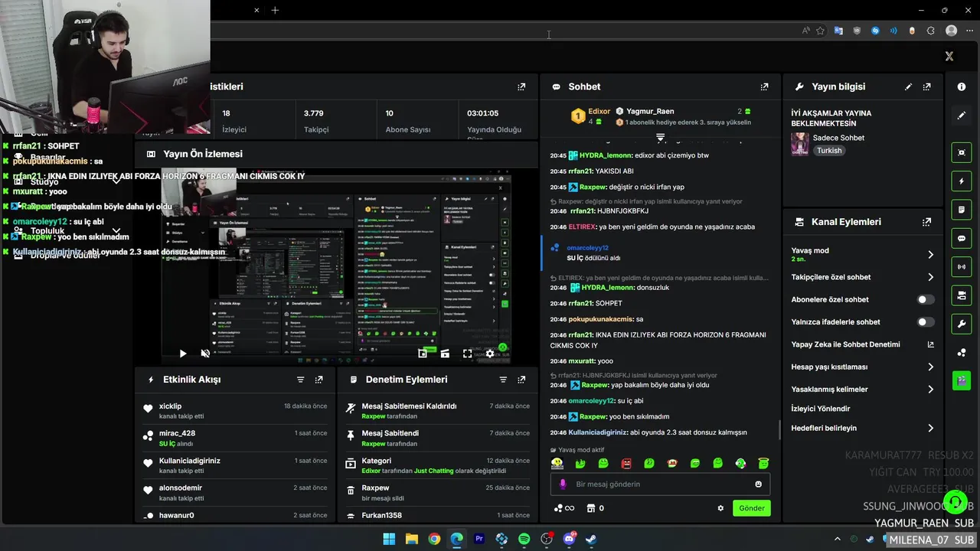
Task: Open mini player in stream preview
Action: pyautogui.click(x=422, y=354)
